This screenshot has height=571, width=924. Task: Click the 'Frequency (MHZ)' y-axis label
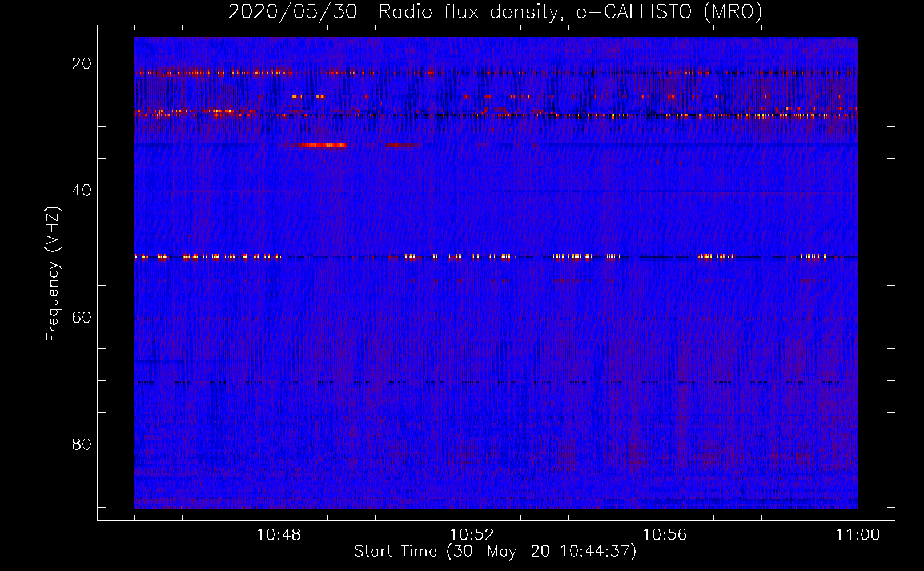(x=53, y=274)
